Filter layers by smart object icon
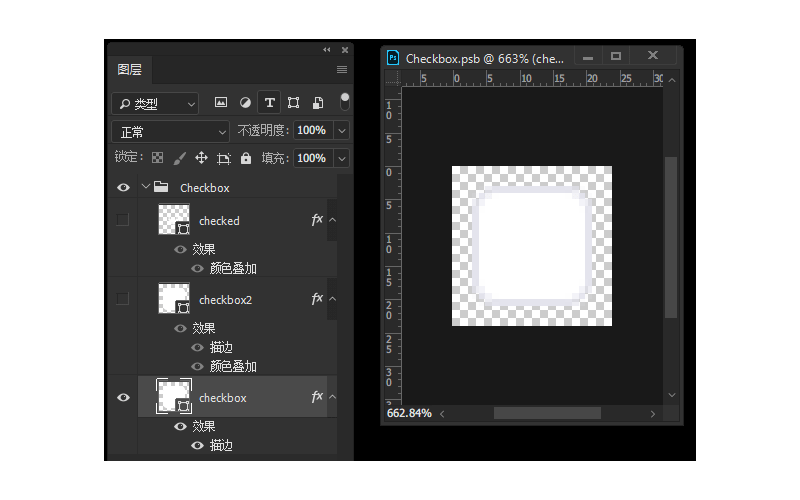This screenshot has width=800, height=500. pos(318,103)
